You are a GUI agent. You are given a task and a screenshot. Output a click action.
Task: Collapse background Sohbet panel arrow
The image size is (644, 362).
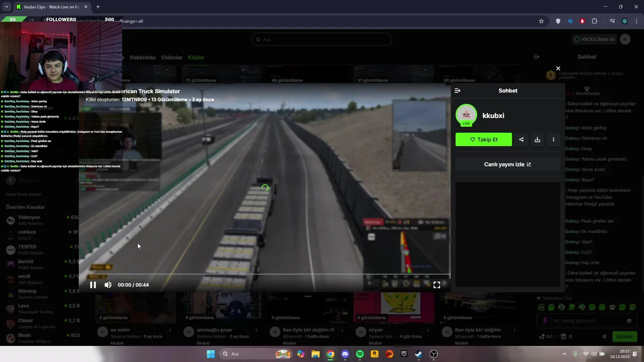[536, 57]
